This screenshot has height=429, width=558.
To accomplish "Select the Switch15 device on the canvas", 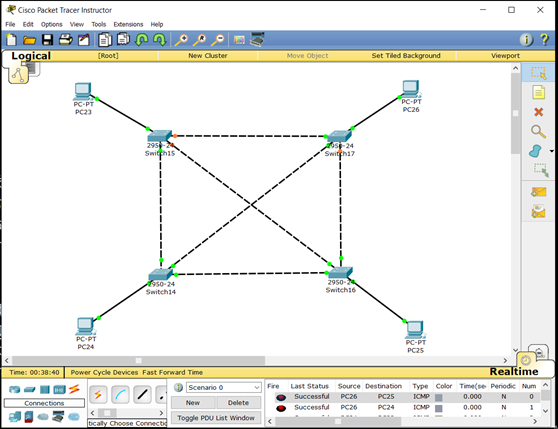I will click(160, 136).
